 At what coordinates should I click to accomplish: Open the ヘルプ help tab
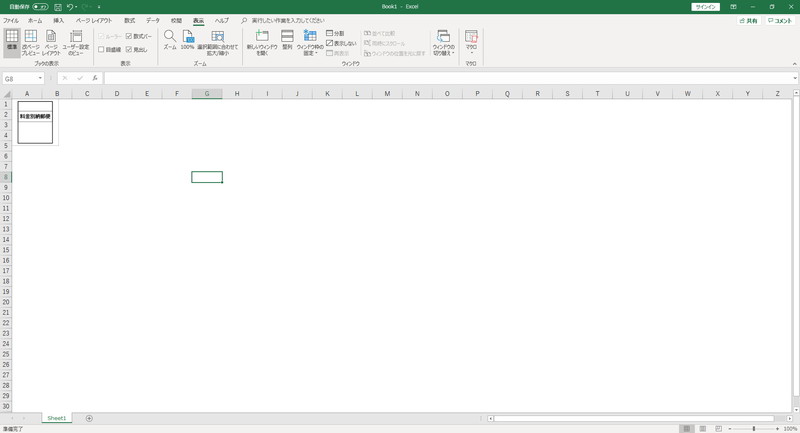(x=221, y=20)
